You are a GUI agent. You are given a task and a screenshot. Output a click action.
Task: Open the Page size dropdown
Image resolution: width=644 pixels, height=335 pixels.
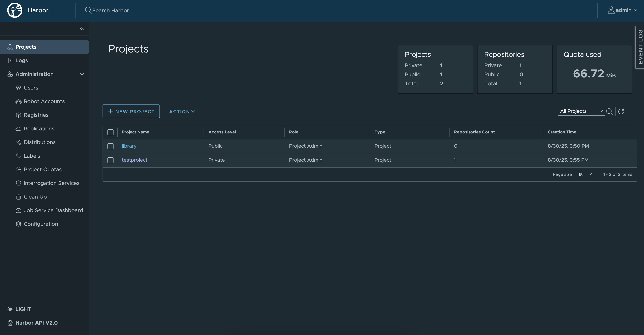pyautogui.click(x=585, y=174)
